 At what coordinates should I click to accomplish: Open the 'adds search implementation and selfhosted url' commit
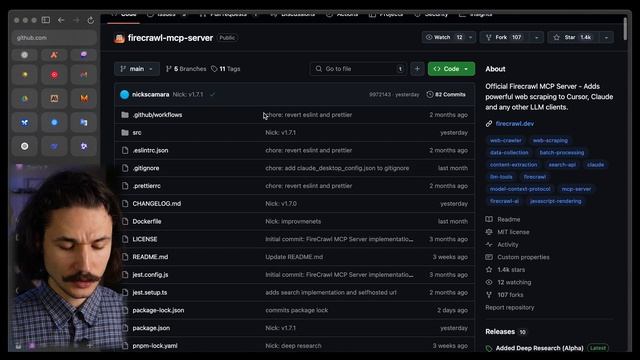coord(331,293)
